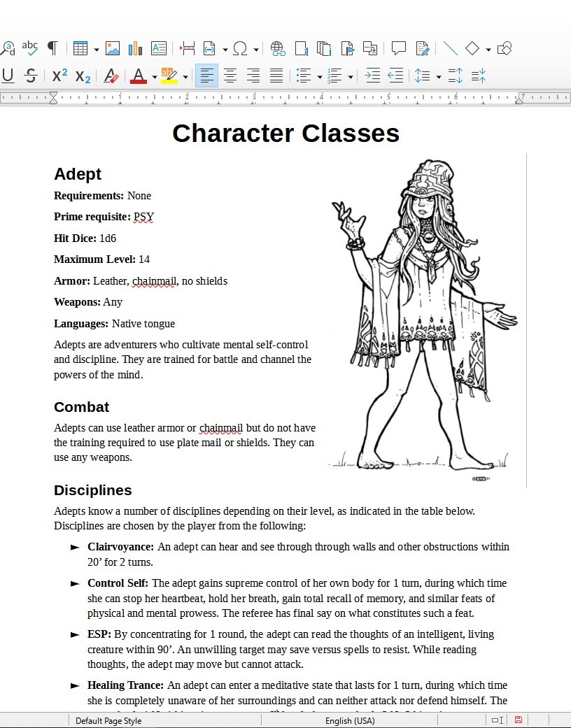Decrease paragraph indent

pyautogui.click(x=395, y=76)
